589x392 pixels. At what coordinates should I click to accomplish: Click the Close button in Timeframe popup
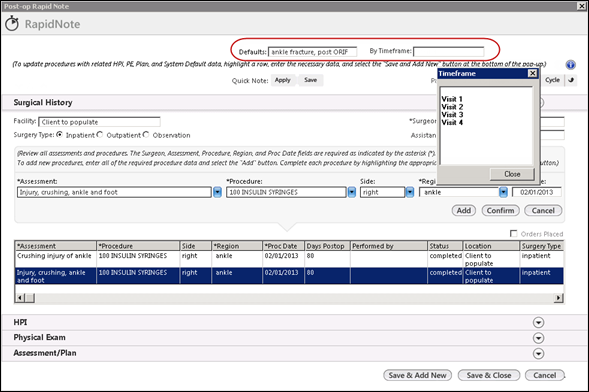click(512, 174)
